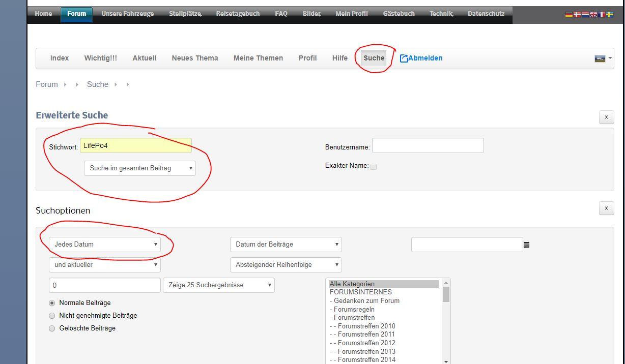Viewport: 625px width, 364px height.
Task: Open the Absteigender Reihenfolge dropdown
Action: pos(286,265)
